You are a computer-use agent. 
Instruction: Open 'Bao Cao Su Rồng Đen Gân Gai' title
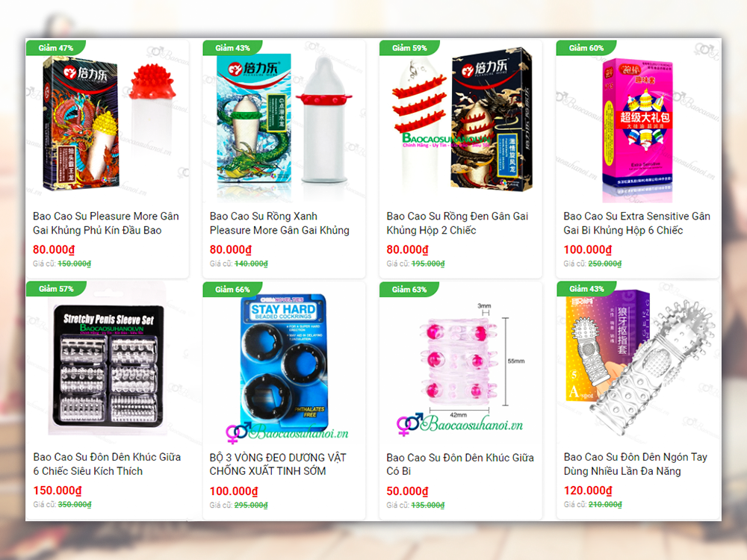457,223
